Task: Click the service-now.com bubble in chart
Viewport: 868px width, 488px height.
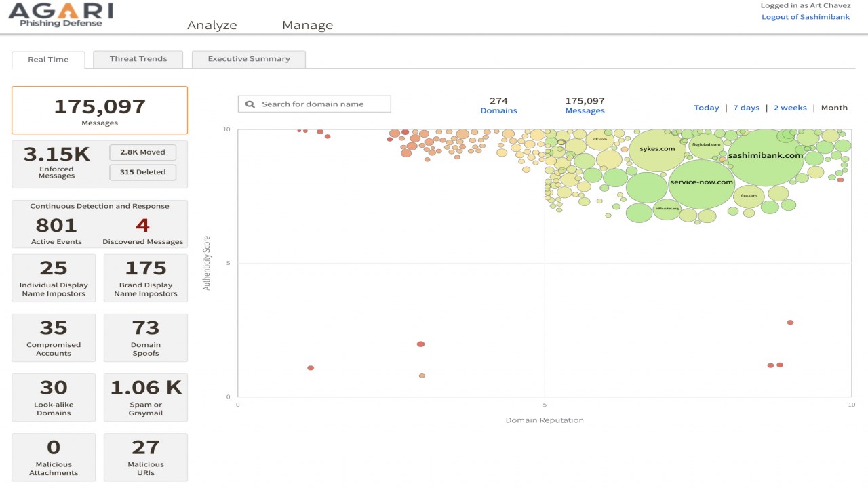Action: click(701, 182)
